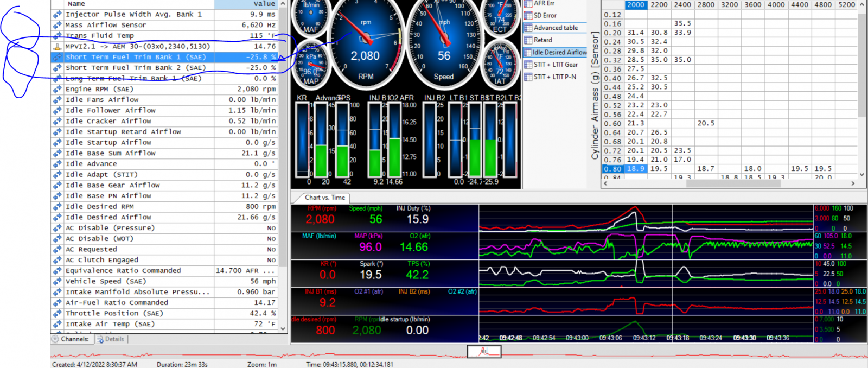Click the TPS bar gauge
This screenshot has height=368, width=868.
[x=343, y=140]
